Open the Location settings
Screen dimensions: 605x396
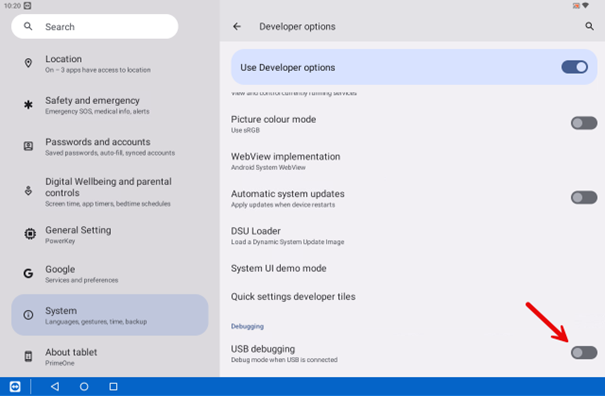(110, 64)
